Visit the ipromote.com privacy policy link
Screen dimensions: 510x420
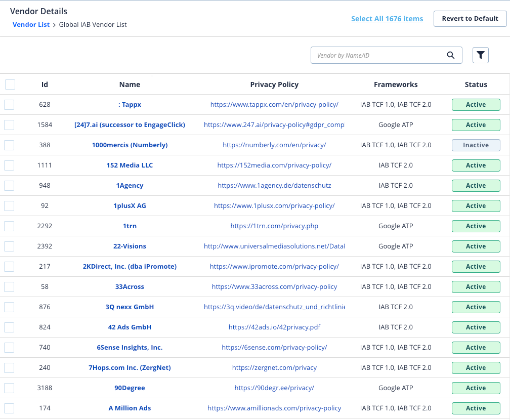coord(274,267)
